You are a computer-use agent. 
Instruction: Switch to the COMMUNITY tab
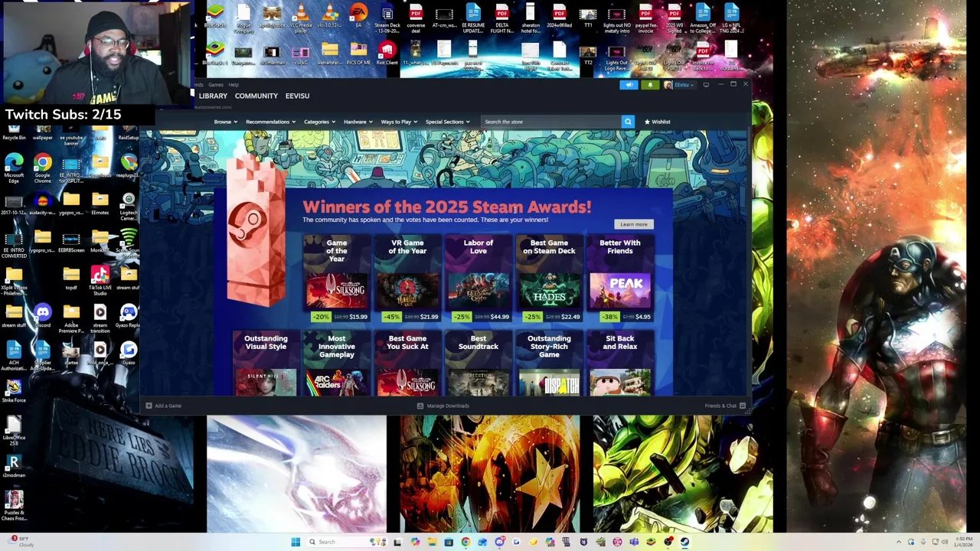pyautogui.click(x=256, y=96)
